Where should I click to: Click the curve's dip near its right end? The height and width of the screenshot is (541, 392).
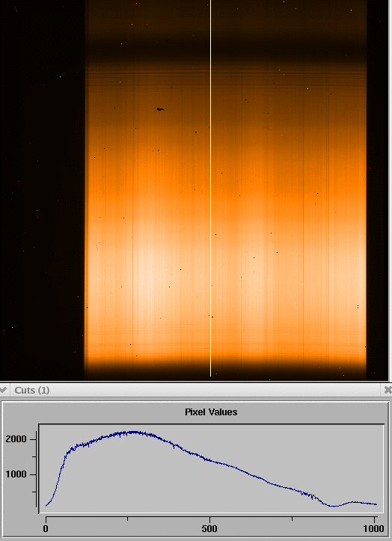coord(334,506)
